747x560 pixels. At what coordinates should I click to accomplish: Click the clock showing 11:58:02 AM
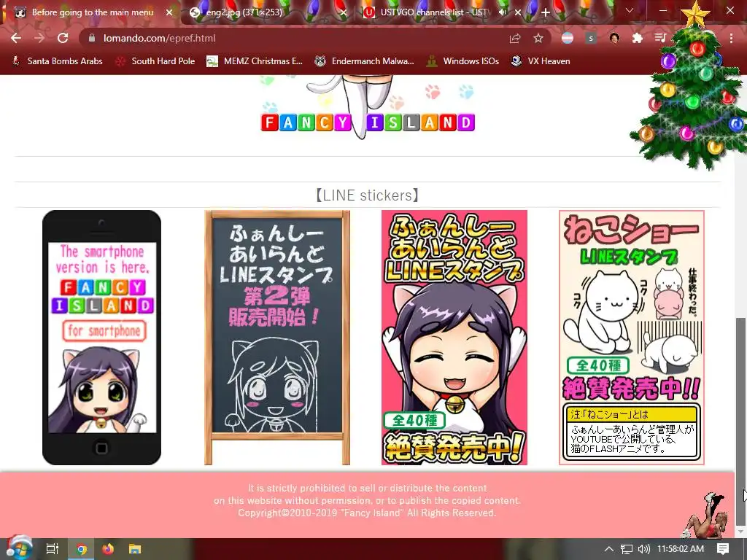(x=681, y=549)
